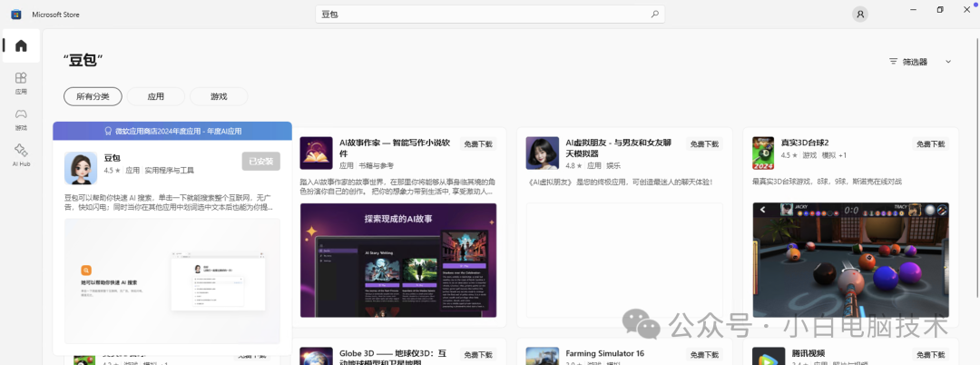This screenshot has width=980, height=365.
Task: Open the 游戏 section in sidebar
Action: tap(21, 119)
